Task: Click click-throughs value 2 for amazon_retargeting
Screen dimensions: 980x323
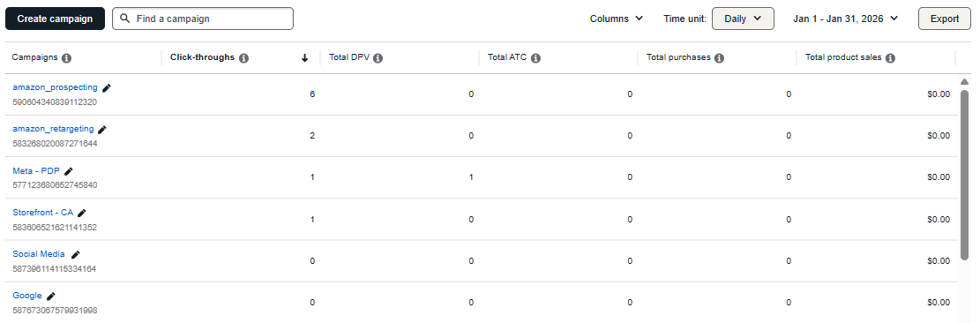Action: click(312, 136)
